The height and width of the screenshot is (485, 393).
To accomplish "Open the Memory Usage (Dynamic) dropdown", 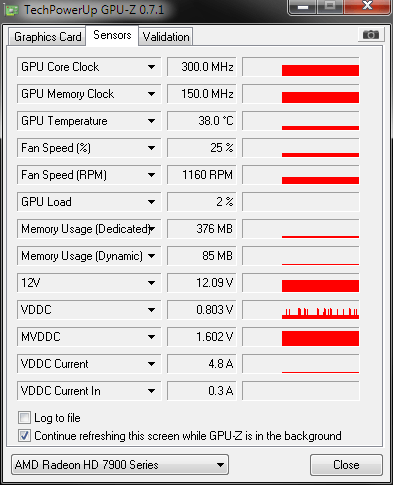I will click(x=151, y=256).
